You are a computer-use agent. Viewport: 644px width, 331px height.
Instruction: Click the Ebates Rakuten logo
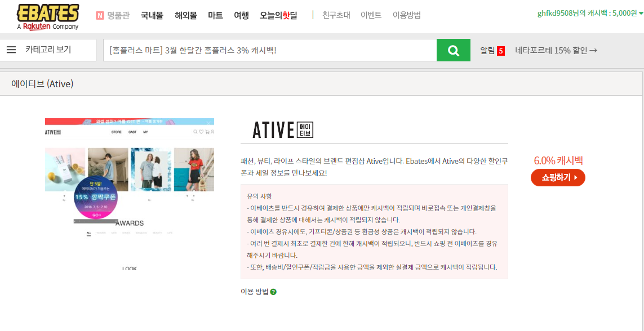click(x=48, y=17)
